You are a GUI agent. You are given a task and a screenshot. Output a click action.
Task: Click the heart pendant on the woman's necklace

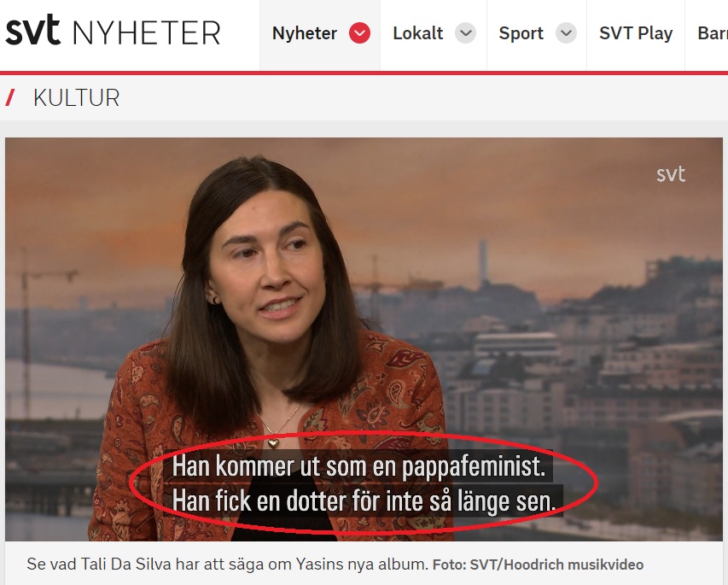tap(273, 442)
